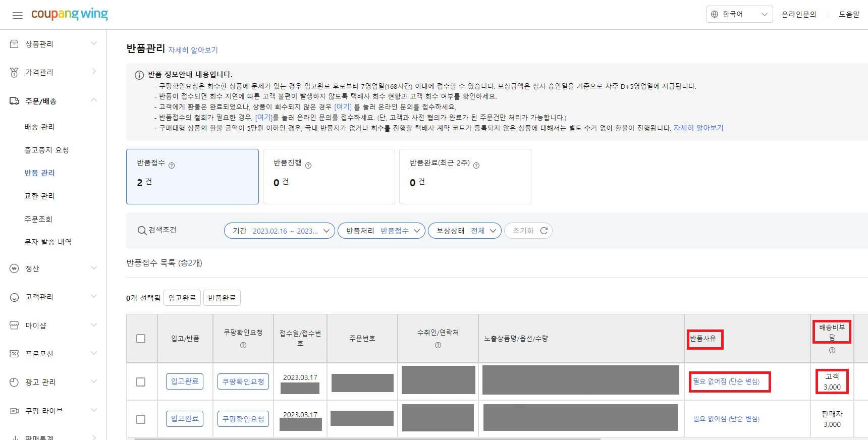Go to 문자 발송 내역 submenu

click(48, 242)
